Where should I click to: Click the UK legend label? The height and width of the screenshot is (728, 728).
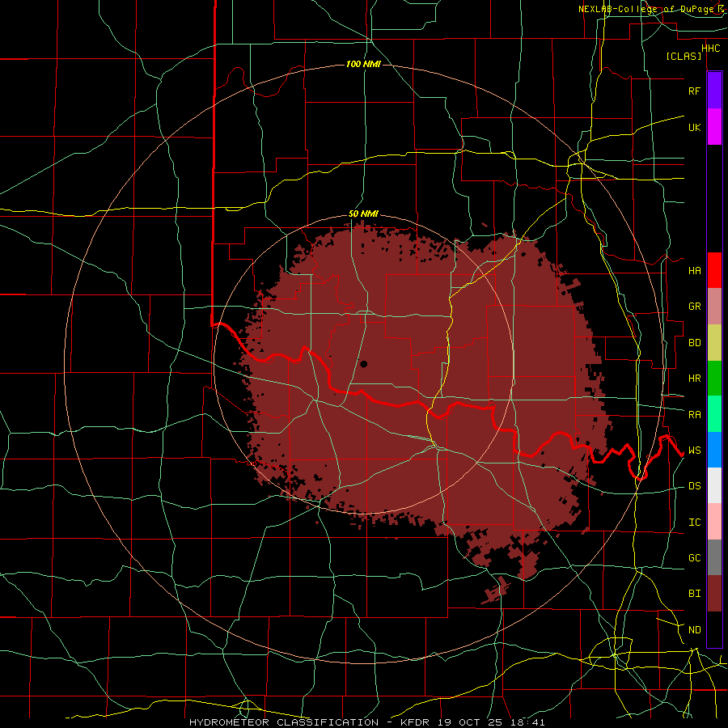tap(694, 127)
